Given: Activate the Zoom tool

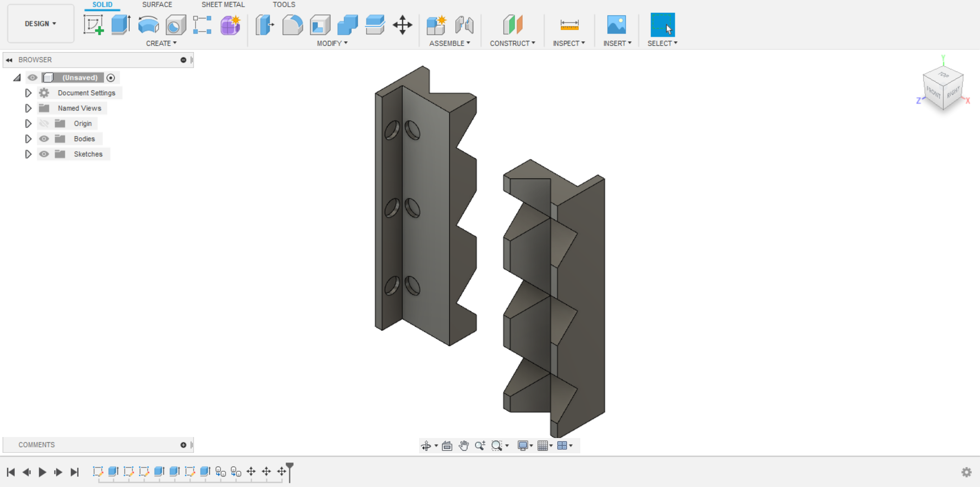Looking at the screenshot, I should (480, 446).
